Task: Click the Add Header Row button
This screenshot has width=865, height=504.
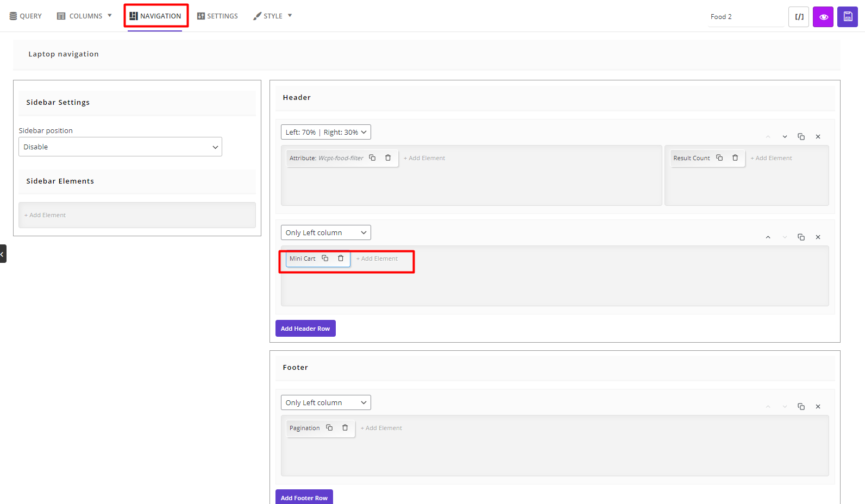Action: coord(305,329)
